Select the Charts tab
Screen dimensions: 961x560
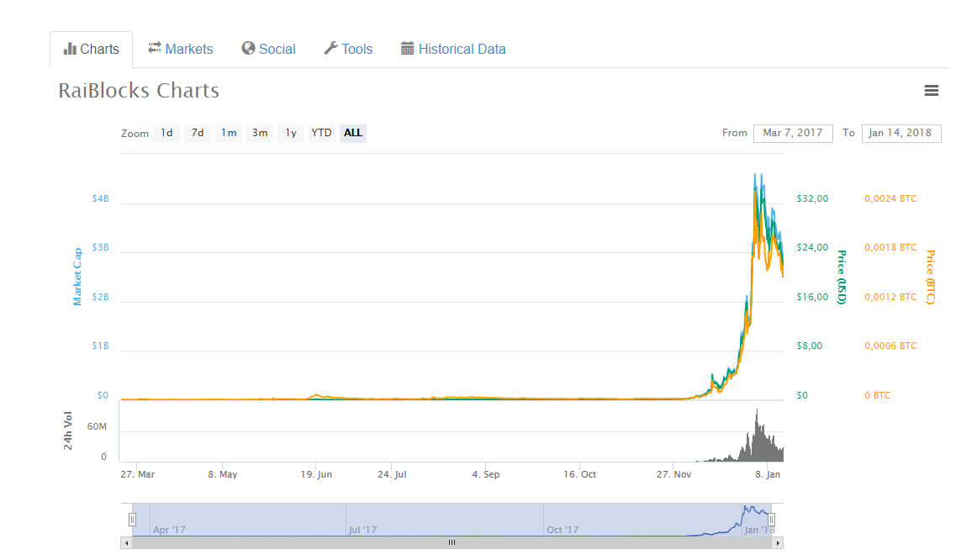(92, 50)
